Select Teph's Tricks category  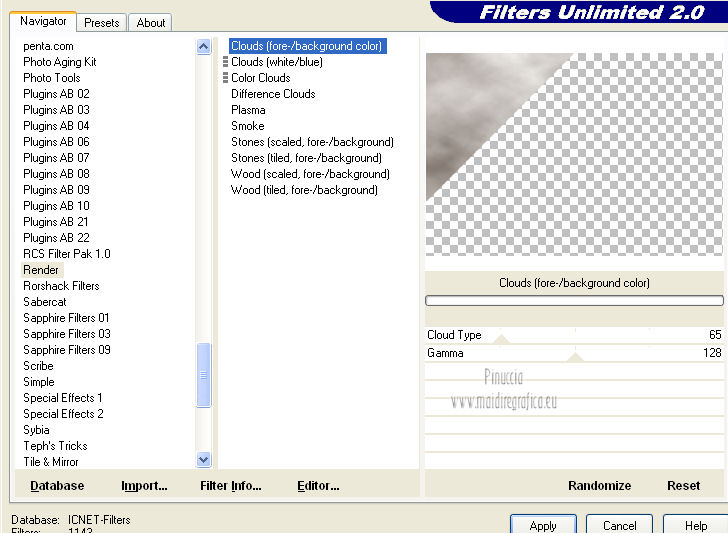coord(55,446)
